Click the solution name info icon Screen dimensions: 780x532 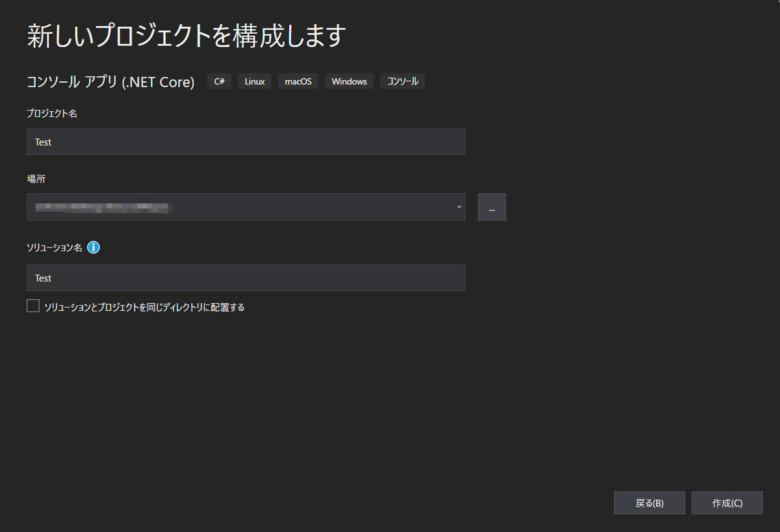pos(94,247)
